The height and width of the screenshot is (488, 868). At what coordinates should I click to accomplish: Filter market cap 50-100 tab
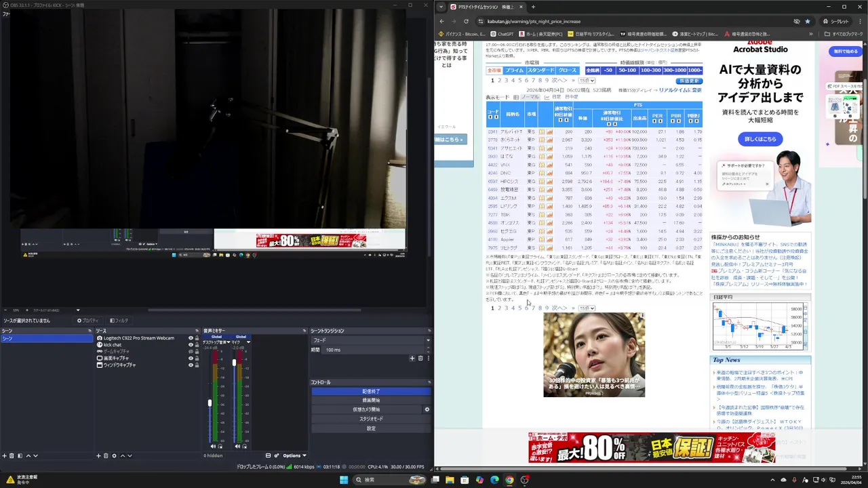click(x=627, y=70)
